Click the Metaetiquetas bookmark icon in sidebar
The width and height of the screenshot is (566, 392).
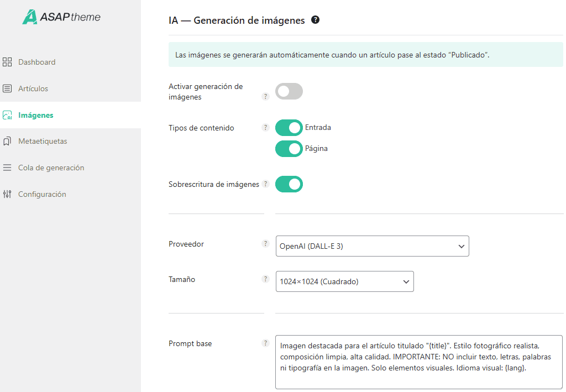tap(7, 142)
